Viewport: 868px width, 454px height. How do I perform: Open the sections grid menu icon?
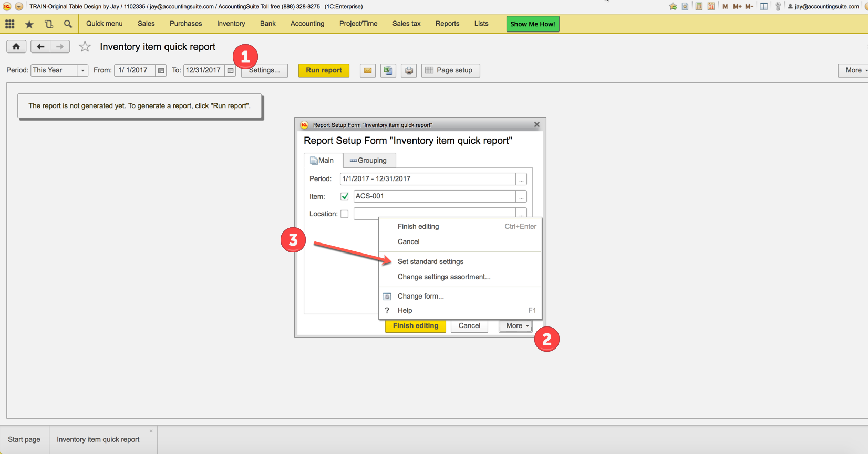10,24
